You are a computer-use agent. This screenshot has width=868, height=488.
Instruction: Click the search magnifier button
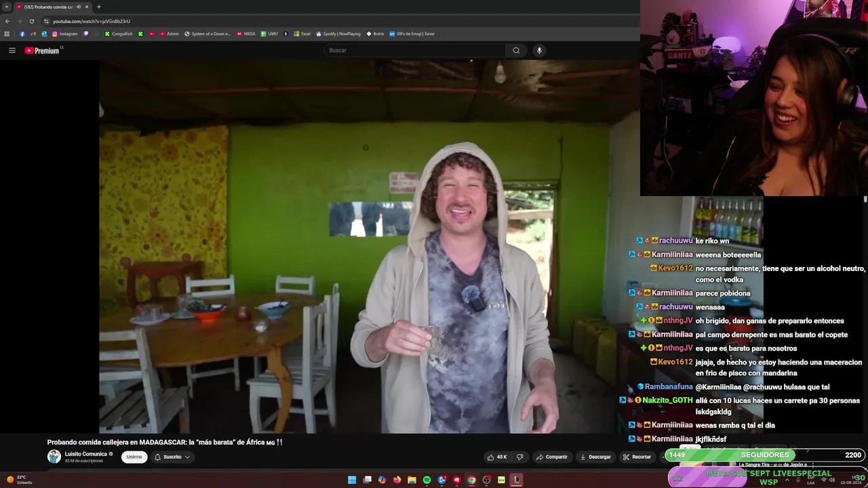pyautogui.click(x=516, y=50)
